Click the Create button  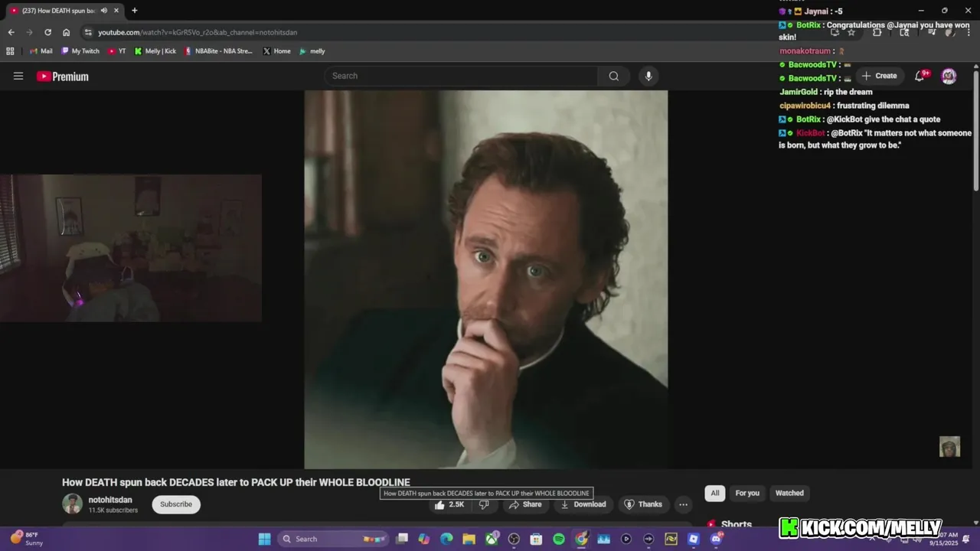coord(879,76)
